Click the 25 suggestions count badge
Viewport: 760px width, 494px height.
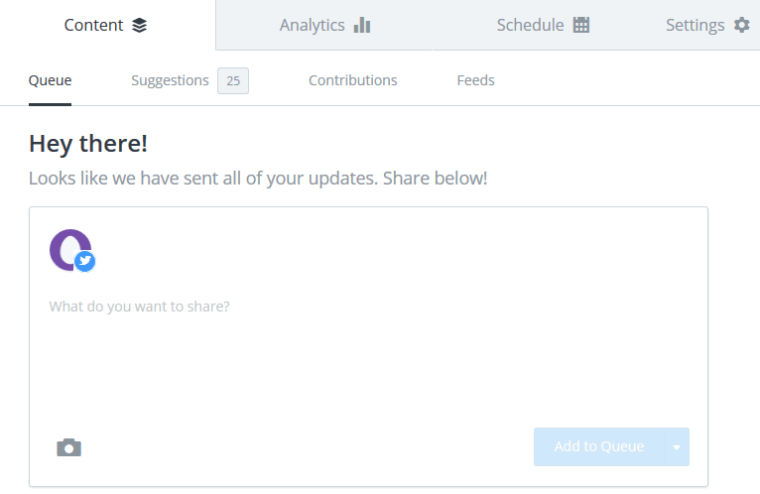tap(233, 81)
